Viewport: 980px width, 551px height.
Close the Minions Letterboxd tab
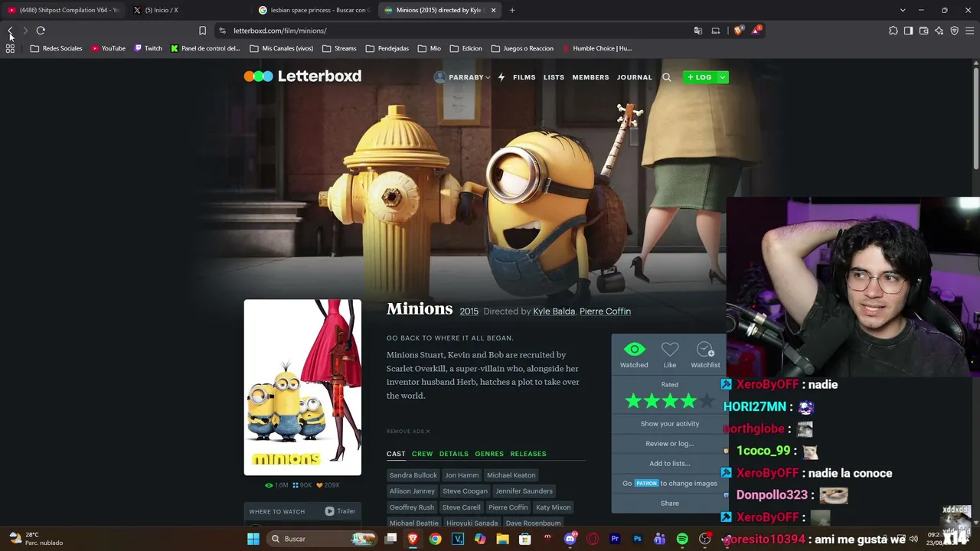pyautogui.click(x=493, y=10)
